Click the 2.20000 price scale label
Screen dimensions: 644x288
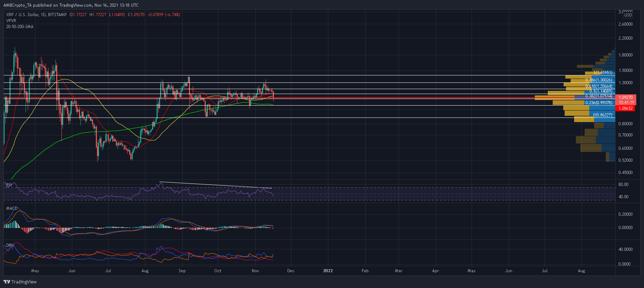point(625,38)
